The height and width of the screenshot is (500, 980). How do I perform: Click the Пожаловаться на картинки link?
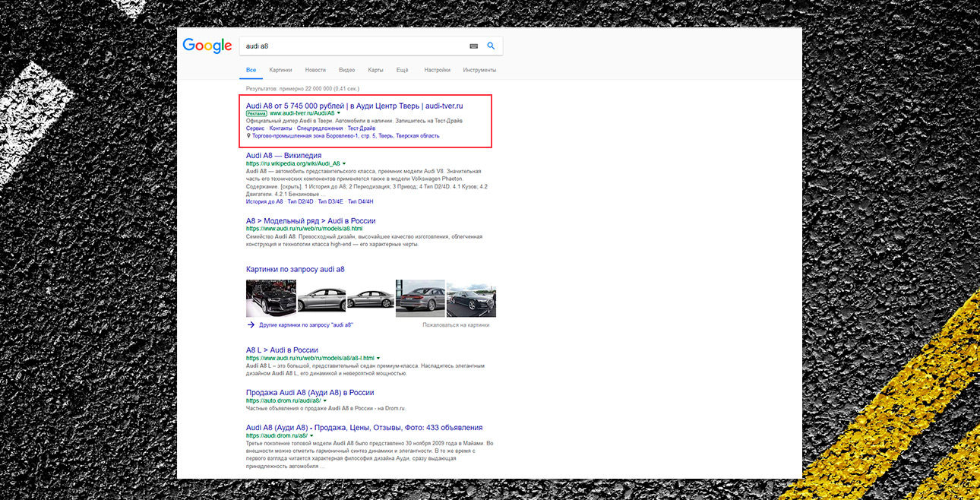click(456, 324)
